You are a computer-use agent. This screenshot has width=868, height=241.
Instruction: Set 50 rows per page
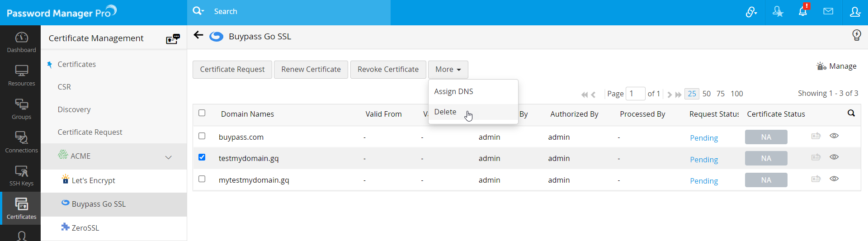click(x=707, y=94)
